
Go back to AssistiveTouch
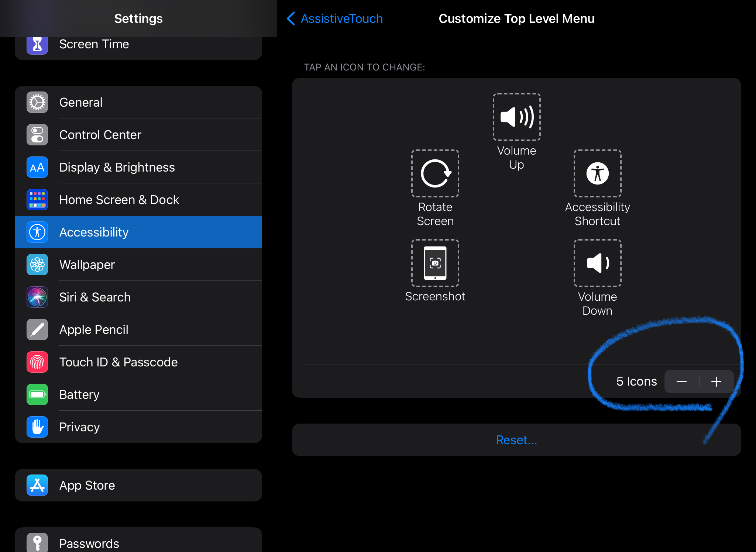click(334, 18)
